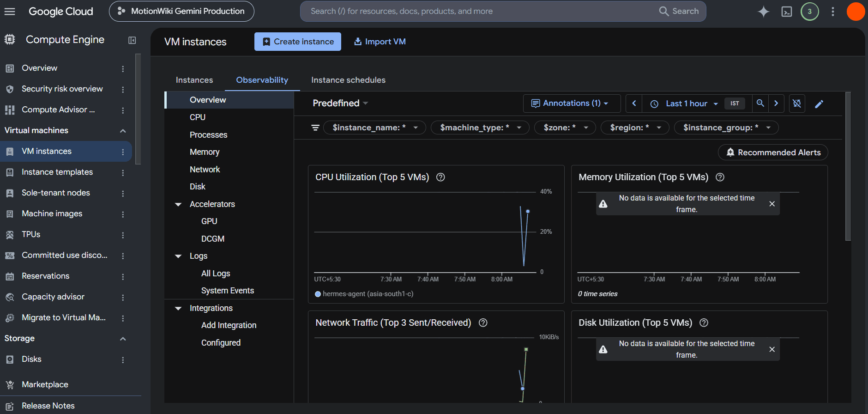
Task: Open the top bar more options menu
Action: [833, 12]
